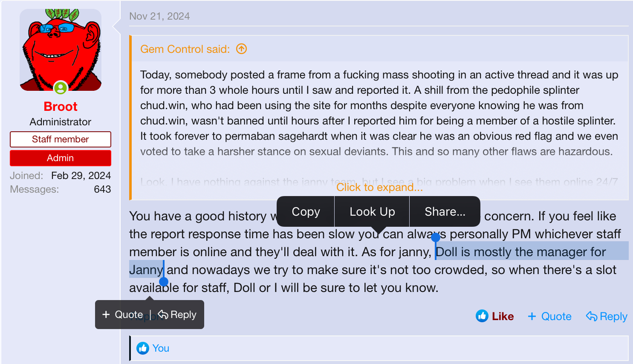Choose Look Up from the selection menu

tap(372, 212)
